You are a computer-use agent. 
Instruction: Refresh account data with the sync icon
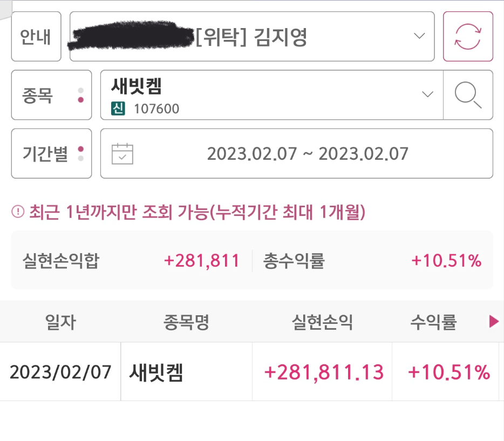tap(468, 36)
